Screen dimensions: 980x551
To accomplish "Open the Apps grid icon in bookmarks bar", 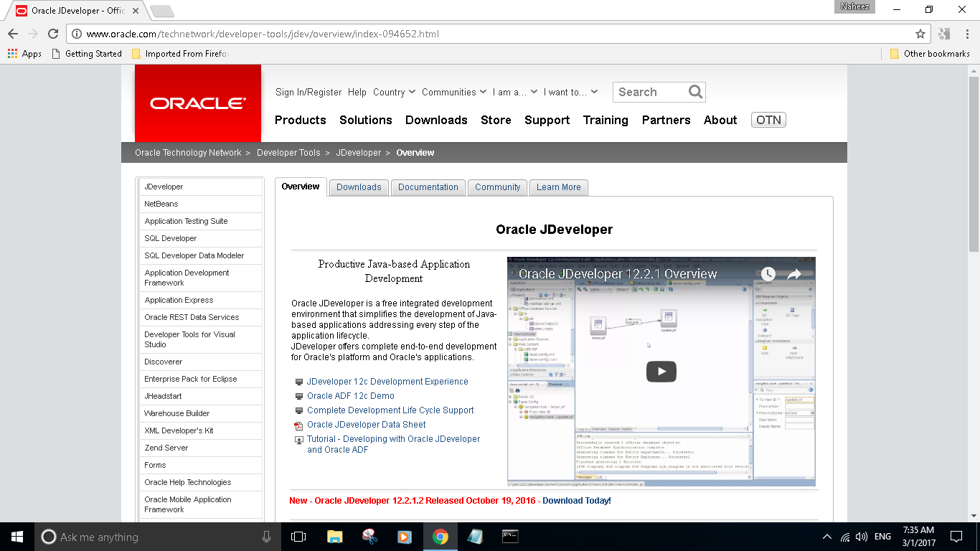I will pyautogui.click(x=12, y=53).
